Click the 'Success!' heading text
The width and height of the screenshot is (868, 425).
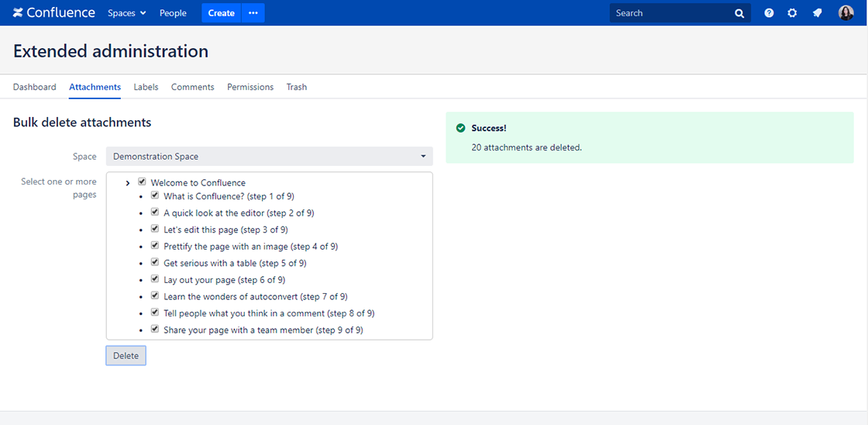[489, 128]
